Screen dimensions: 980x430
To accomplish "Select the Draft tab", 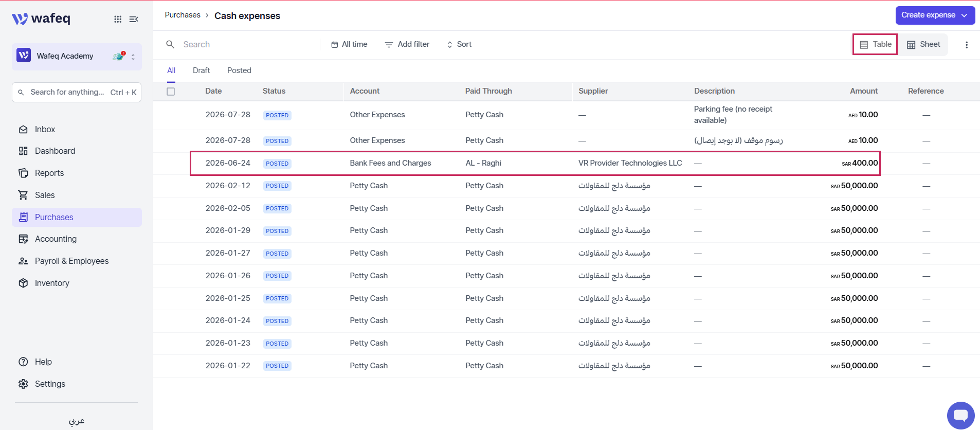I will pos(201,71).
